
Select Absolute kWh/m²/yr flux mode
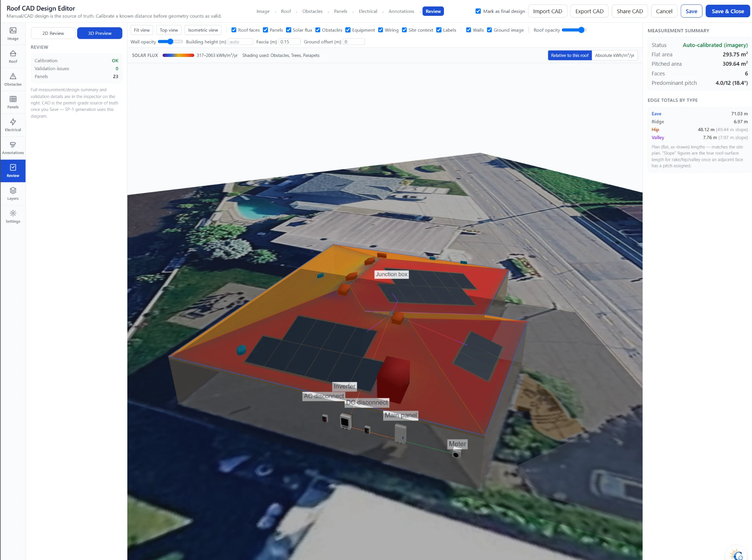tap(614, 55)
